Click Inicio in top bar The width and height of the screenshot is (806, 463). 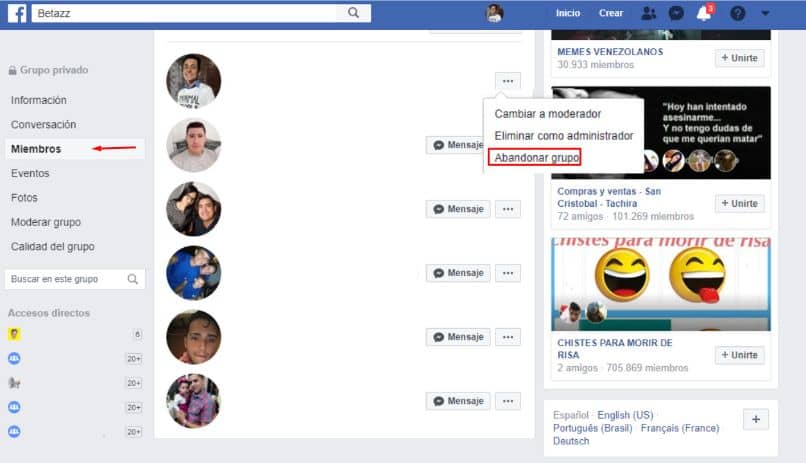point(568,13)
